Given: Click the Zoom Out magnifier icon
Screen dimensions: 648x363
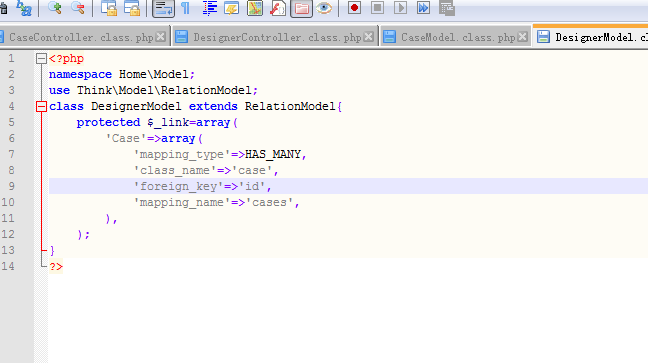Looking at the screenshot, I should (x=78, y=7).
